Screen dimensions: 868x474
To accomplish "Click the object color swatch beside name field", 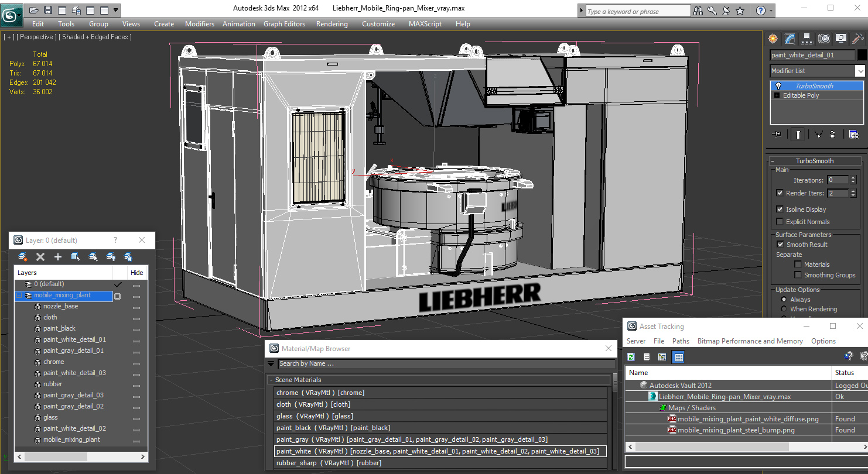I will pyautogui.click(x=862, y=55).
